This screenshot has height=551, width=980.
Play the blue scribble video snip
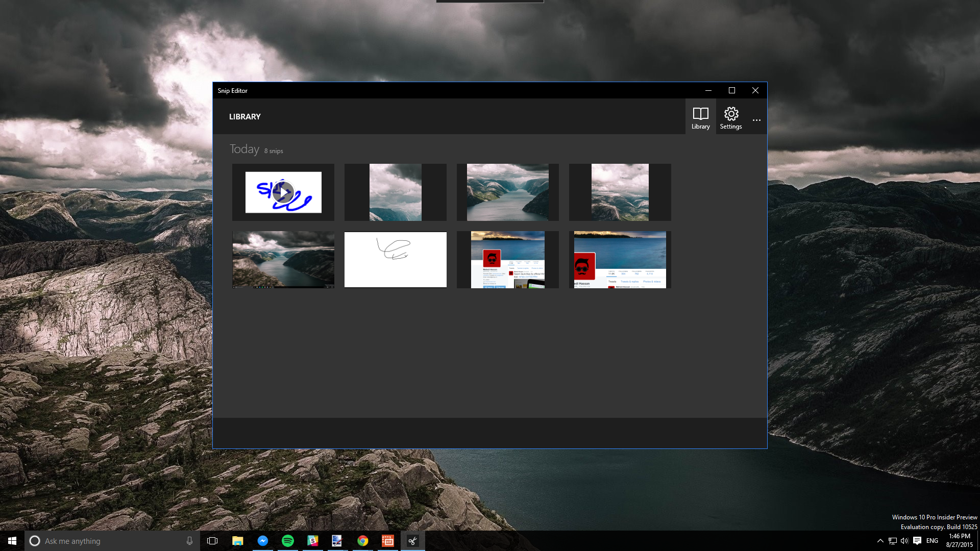pos(283,192)
